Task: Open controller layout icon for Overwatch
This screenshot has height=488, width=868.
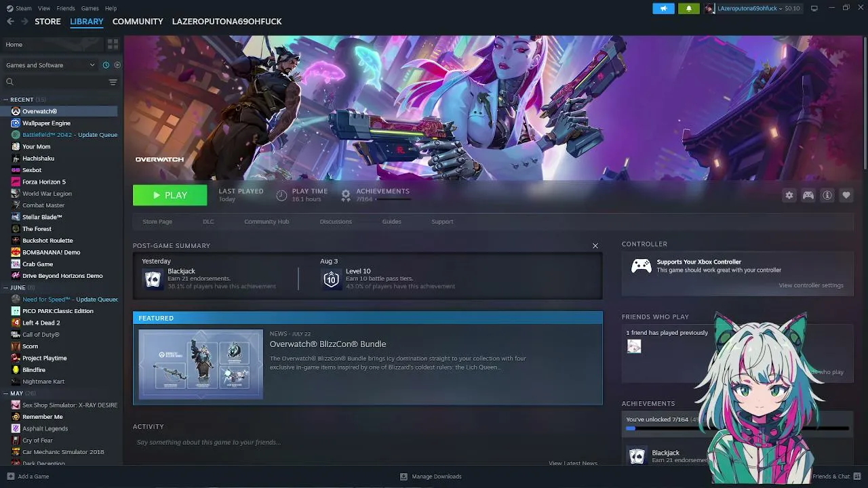Action: pos(808,195)
